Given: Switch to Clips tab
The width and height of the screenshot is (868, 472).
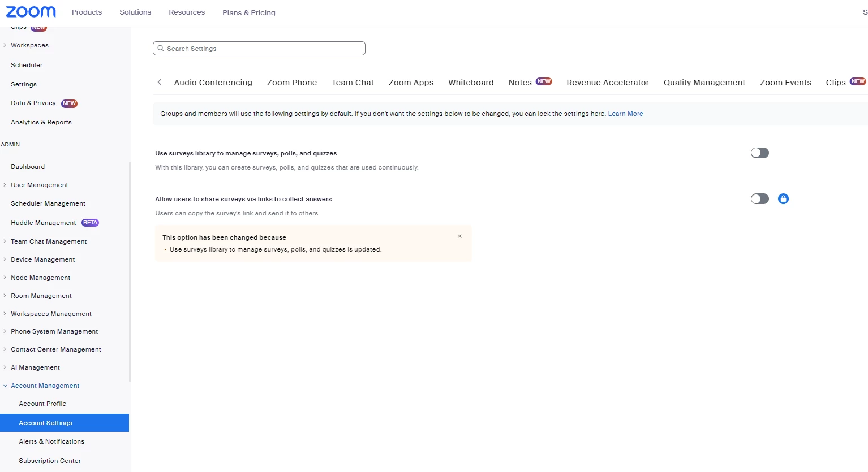Looking at the screenshot, I should [836, 83].
